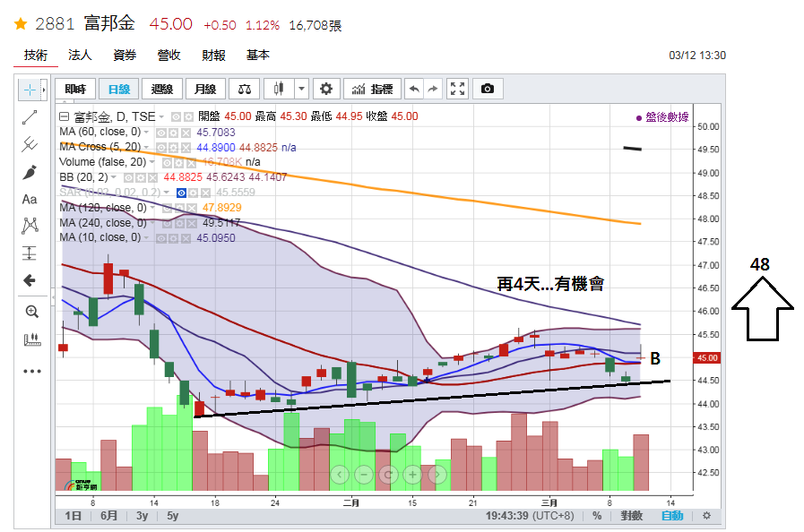Open SAR indicator dropdown arrow
The width and height of the screenshot is (804, 532).
[x=166, y=193]
